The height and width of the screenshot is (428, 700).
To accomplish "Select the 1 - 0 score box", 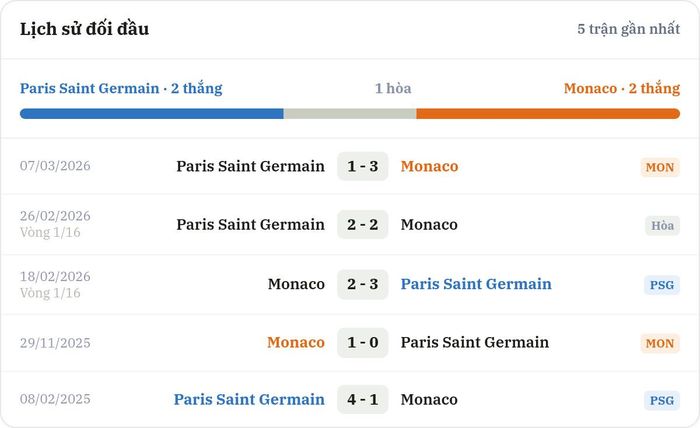I will tap(362, 343).
